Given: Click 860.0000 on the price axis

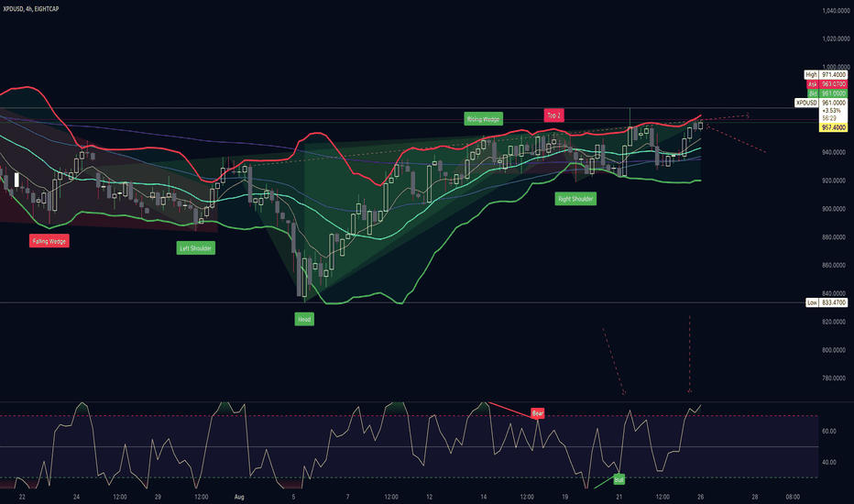Looking at the screenshot, I should coord(833,266).
